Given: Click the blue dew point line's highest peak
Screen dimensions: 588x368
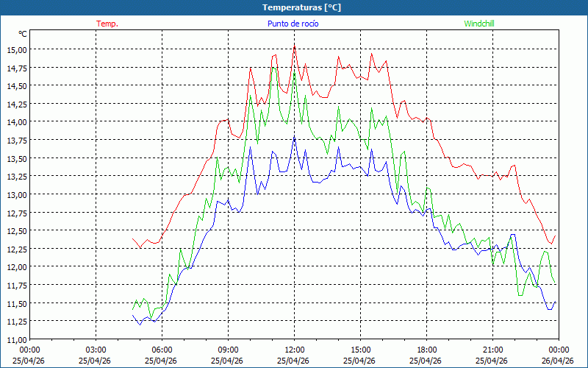Looking at the screenshot, I should coord(295,137).
